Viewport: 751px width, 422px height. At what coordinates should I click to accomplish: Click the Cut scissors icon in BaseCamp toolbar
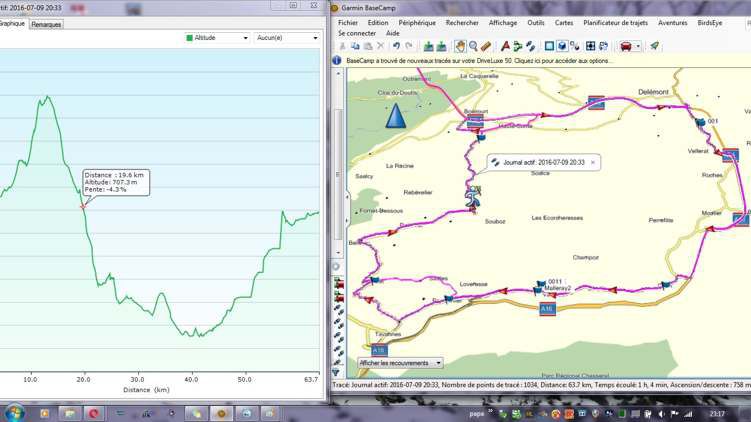point(342,46)
